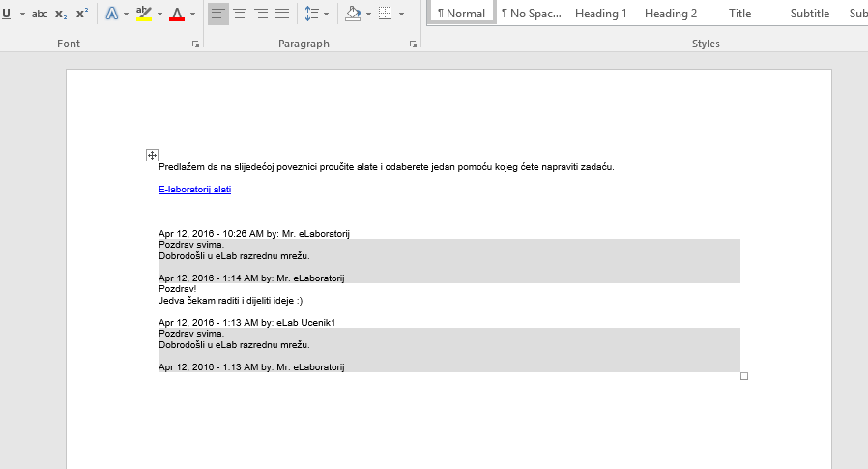Select the Heading 1 style
The height and width of the screenshot is (469, 868).
[600, 14]
